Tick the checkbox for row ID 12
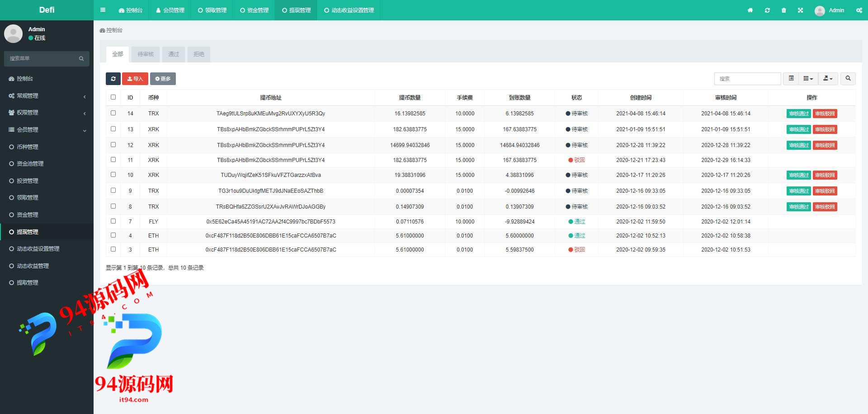The image size is (868, 414). tap(113, 145)
